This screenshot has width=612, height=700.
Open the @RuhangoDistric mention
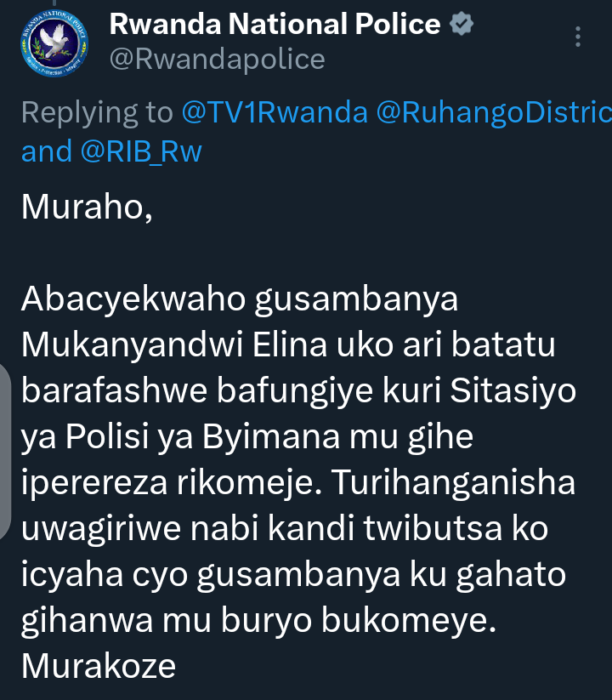[x=494, y=112]
